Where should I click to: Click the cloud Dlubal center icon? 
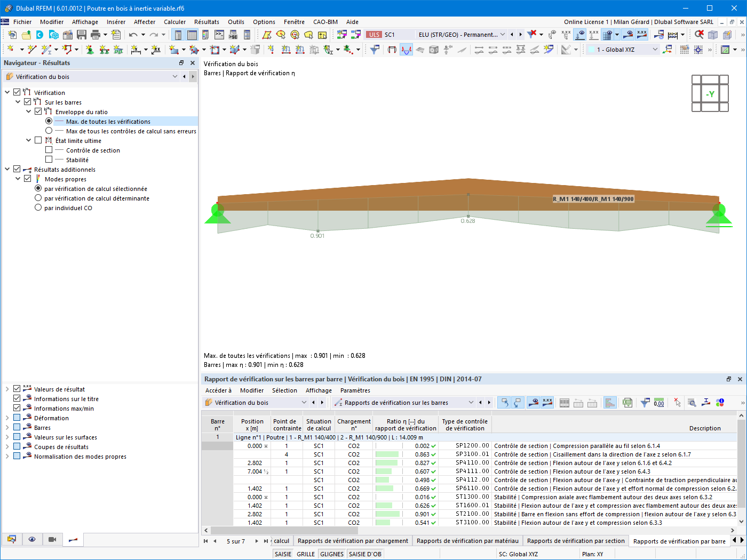tap(40, 35)
